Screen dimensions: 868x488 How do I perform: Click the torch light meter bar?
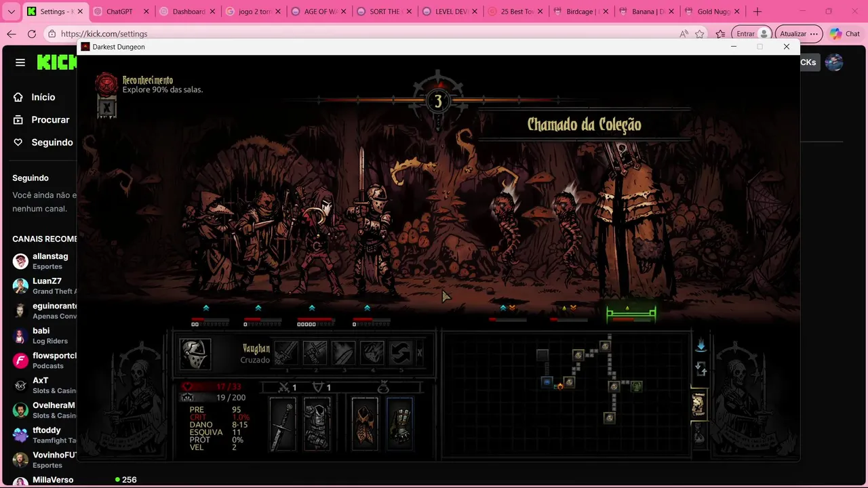pyautogui.click(x=438, y=101)
